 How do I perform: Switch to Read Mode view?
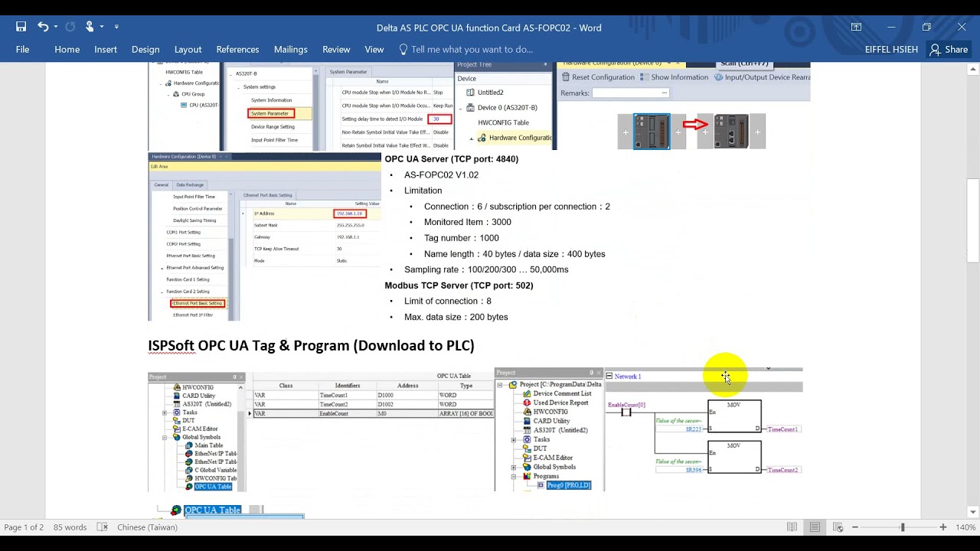[x=792, y=527]
